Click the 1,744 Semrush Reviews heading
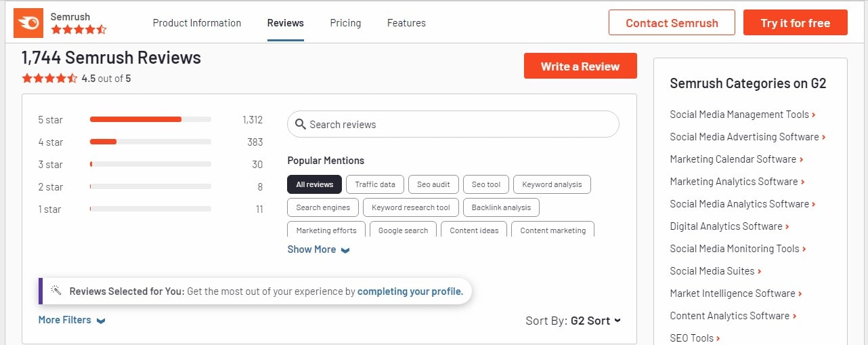Image resolution: width=868 pixels, height=345 pixels. [x=111, y=58]
